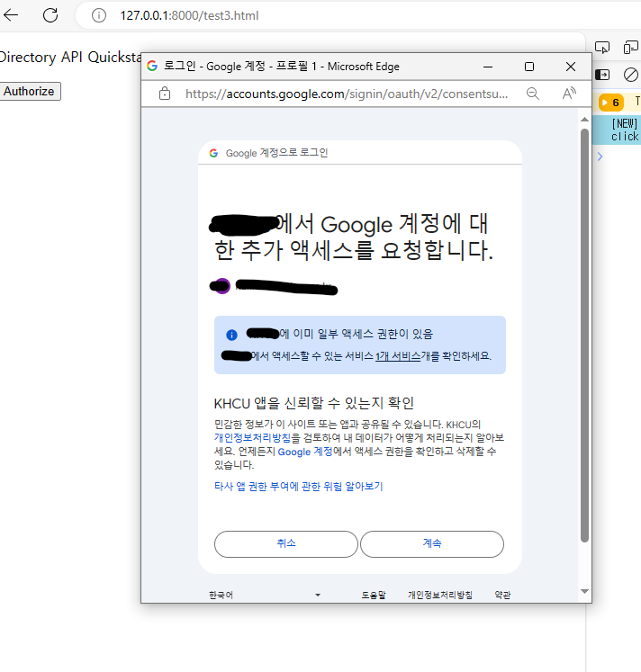Click the 계속 (continue) button
641x672 pixels.
(x=432, y=544)
